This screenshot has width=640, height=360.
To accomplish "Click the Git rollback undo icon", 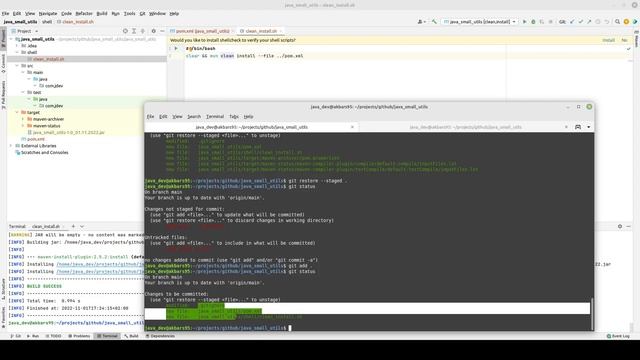I will point(607,22).
